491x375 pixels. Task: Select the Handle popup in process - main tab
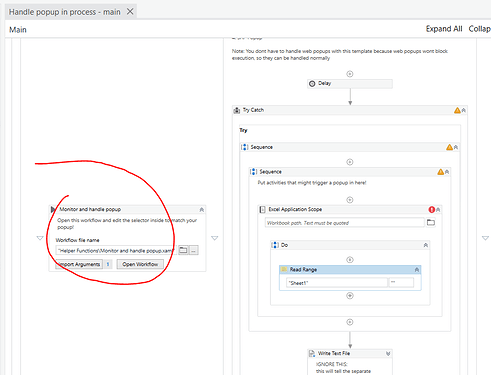tap(65, 12)
